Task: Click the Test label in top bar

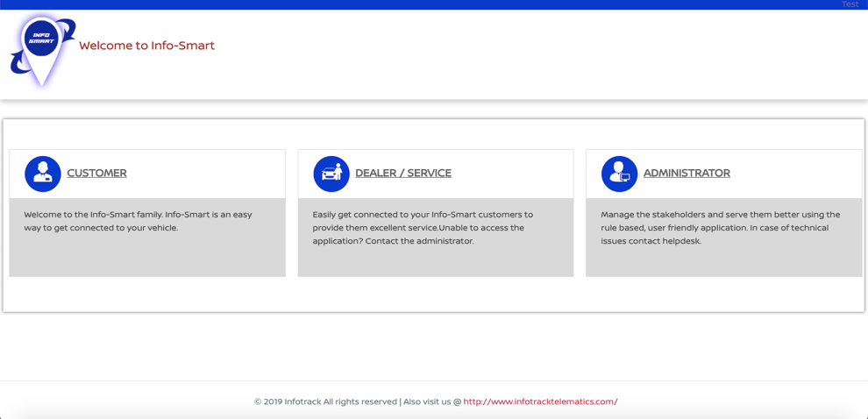Action: pyautogui.click(x=850, y=4)
